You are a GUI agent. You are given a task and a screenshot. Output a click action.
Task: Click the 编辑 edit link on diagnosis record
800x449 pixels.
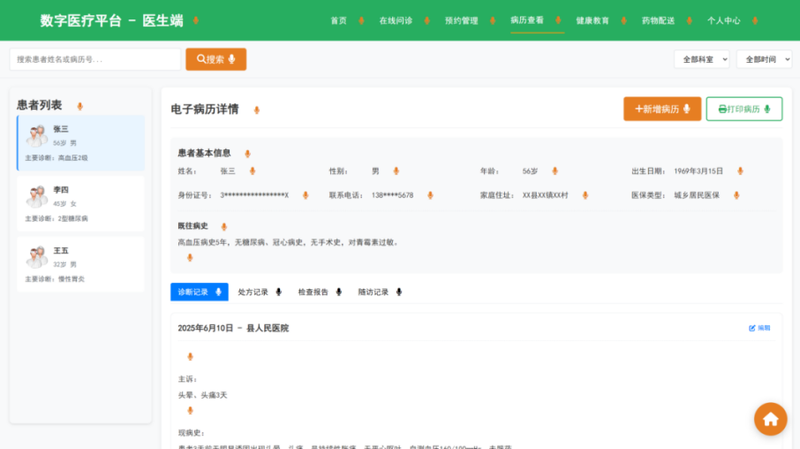pos(760,328)
